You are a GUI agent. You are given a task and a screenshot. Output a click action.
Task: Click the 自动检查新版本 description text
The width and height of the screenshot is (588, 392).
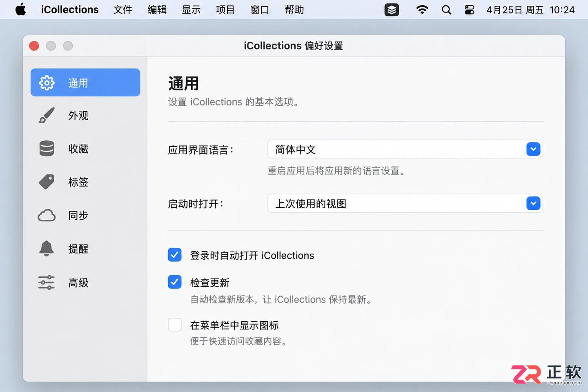coord(282,300)
